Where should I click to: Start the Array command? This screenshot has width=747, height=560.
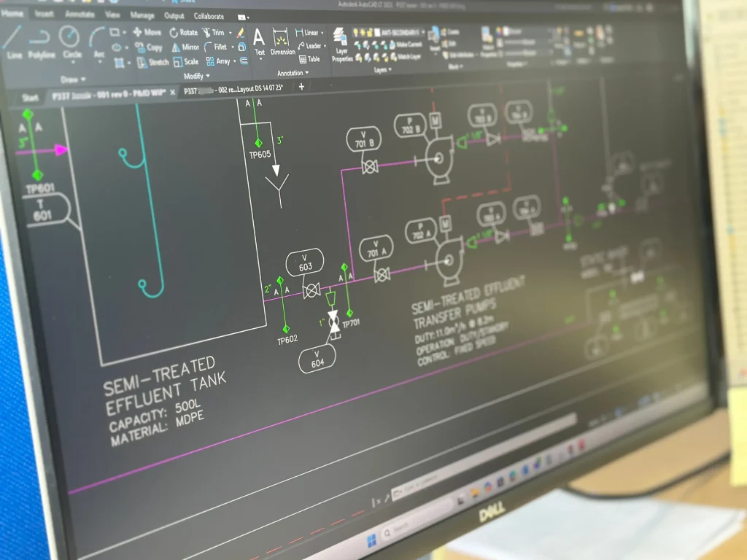(x=218, y=61)
